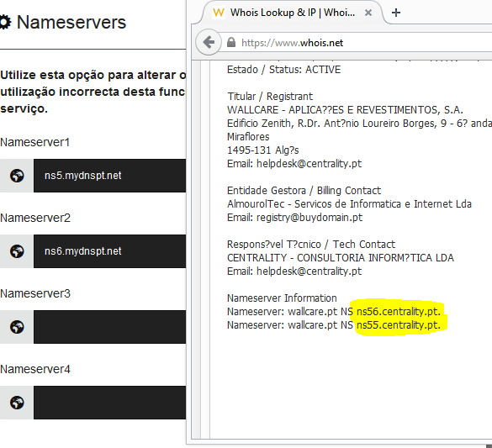Screen dimensions: 492x448
Task: Click the Utilize esta opção para alterar warning text
Action: coord(93,92)
